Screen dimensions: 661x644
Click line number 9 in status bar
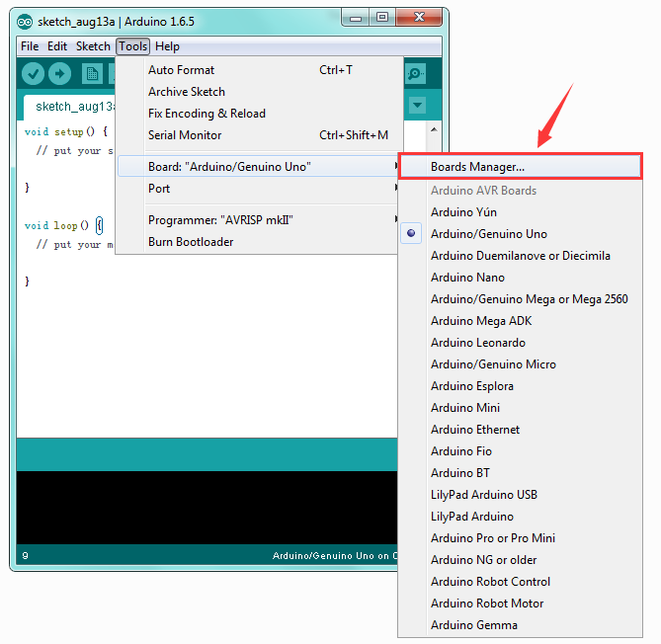point(26,556)
